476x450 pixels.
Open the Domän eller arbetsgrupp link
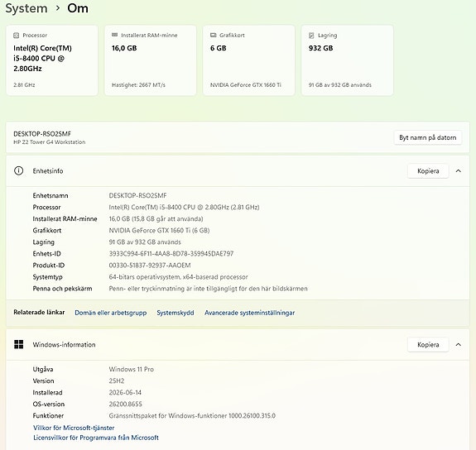(x=110, y=313)
